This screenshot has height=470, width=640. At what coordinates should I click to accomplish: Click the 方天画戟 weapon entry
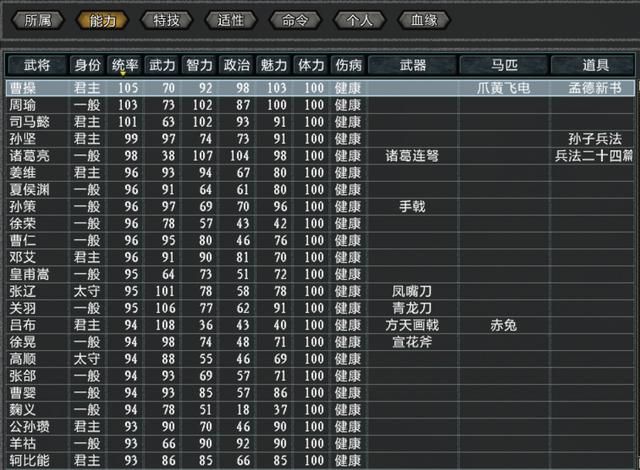coord(412,325)
